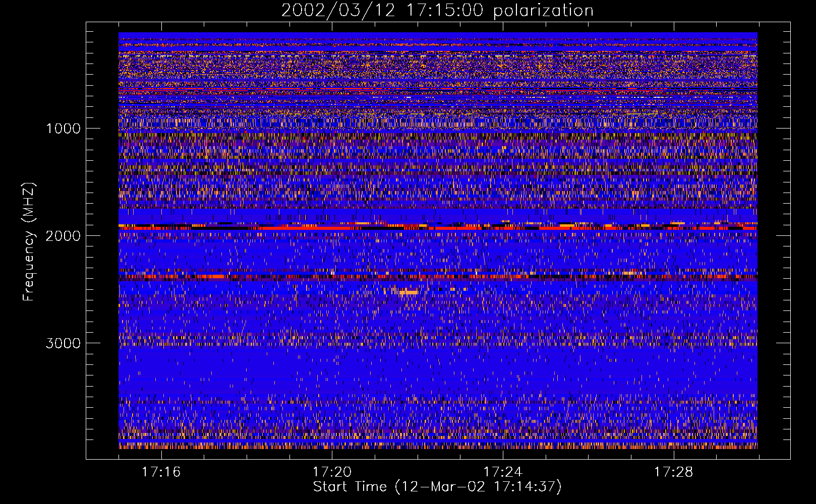Image resolution: width=816 pixels, height=504 pixels.
Task: Click the 2000 frequency tick label
Action: (x=64, y=236)
